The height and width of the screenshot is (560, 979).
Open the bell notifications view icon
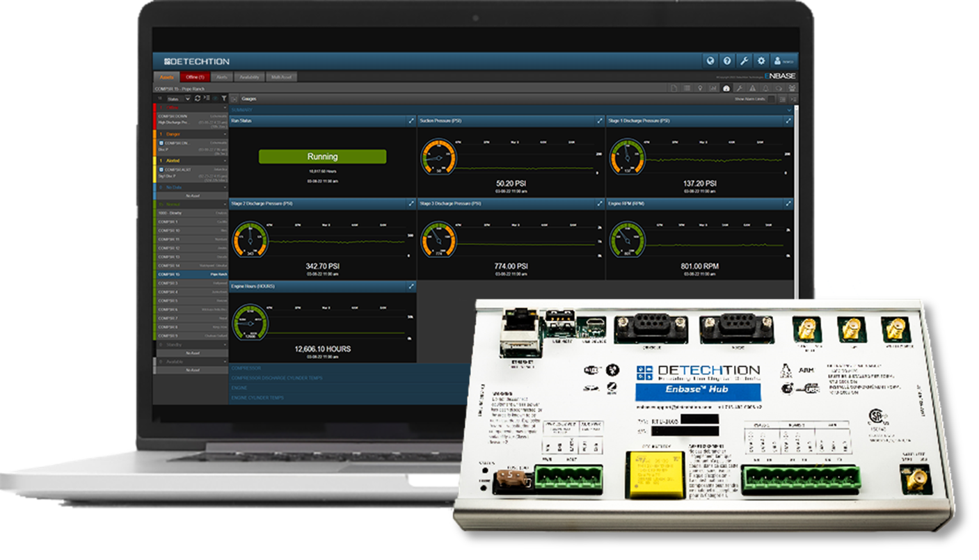tap(765, 88)
